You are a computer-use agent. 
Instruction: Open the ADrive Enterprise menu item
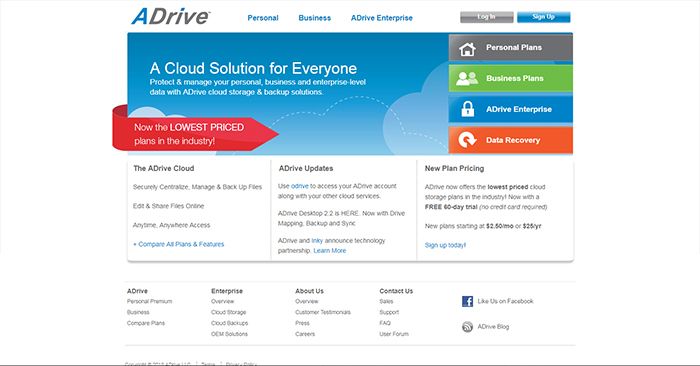[382, 18]
